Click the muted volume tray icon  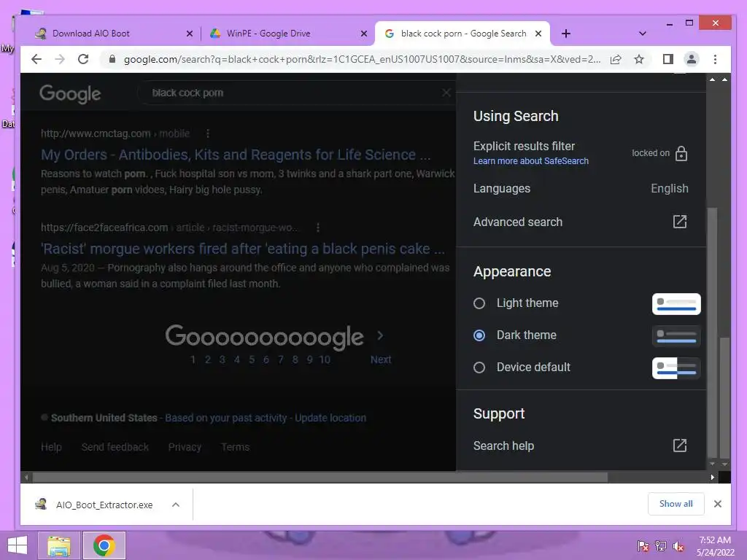tap(678, 546)
